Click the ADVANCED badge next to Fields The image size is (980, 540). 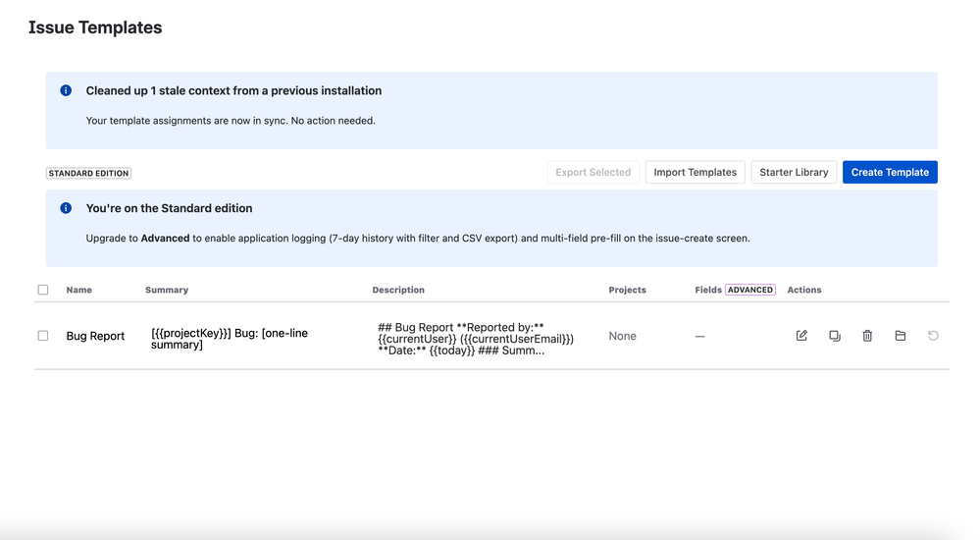pyautogui.click(x=750, y=290)
